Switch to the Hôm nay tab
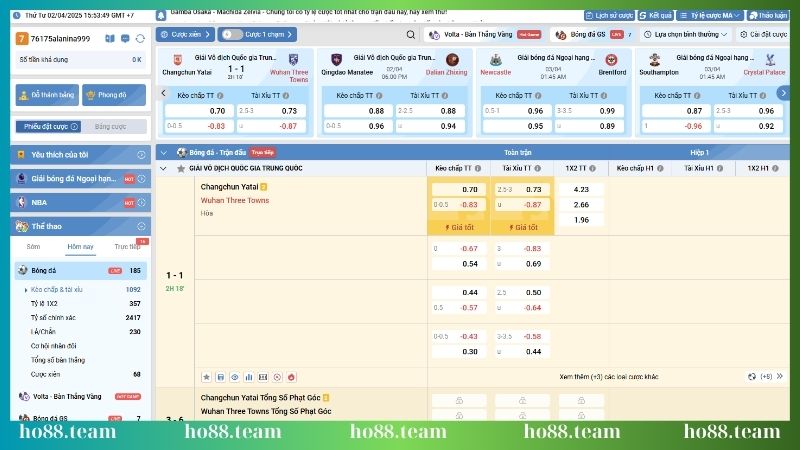The width and height of the screenshot is (800, 450). [x=80, y=246]
